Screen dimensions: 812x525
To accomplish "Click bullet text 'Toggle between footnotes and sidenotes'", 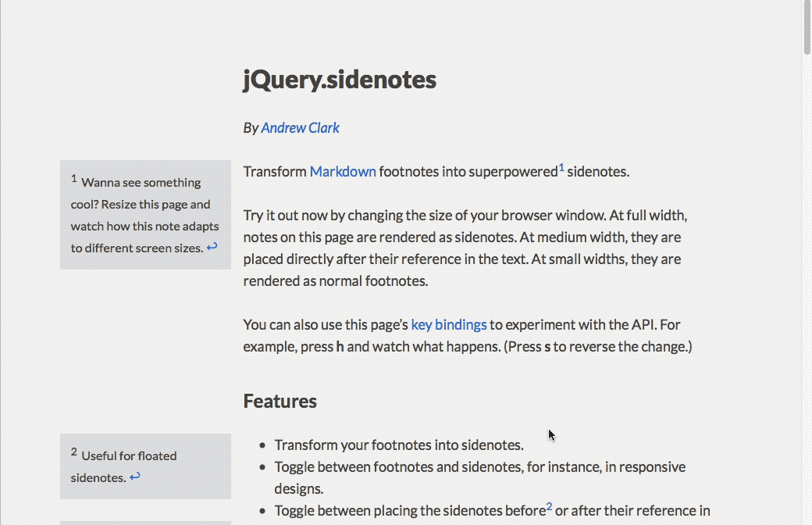I will [398, 467].
